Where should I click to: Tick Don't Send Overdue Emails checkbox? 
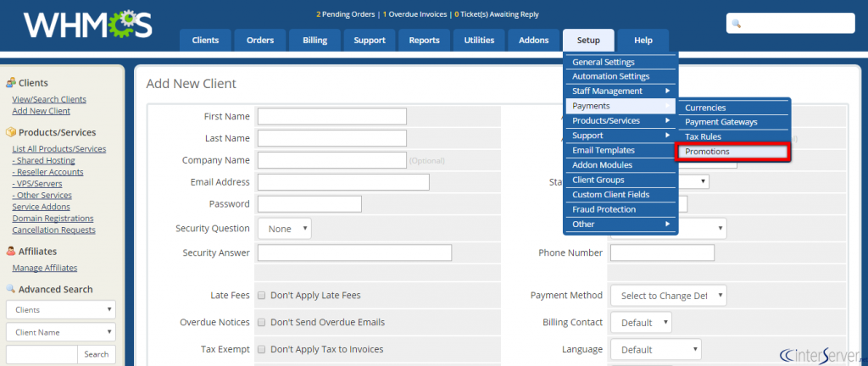tap(262, 322)
